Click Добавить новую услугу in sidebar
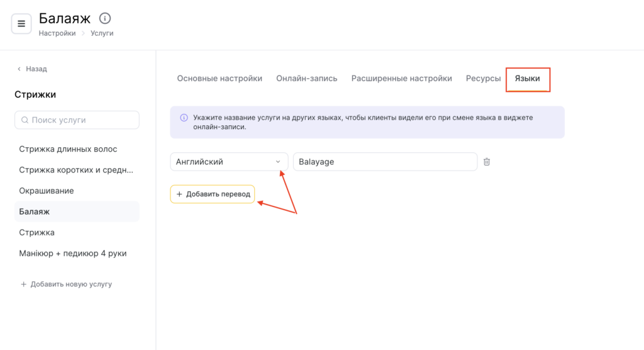 (66, 284)
